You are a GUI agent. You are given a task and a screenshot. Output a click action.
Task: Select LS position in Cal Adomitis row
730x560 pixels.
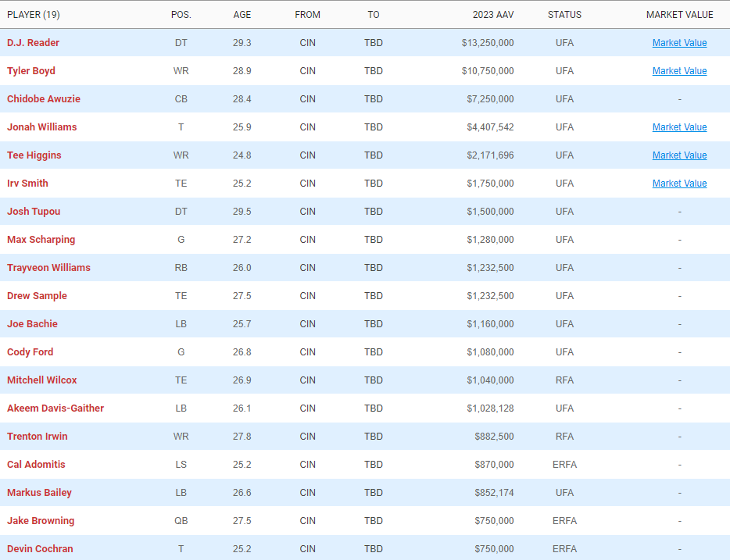(181, 465)
